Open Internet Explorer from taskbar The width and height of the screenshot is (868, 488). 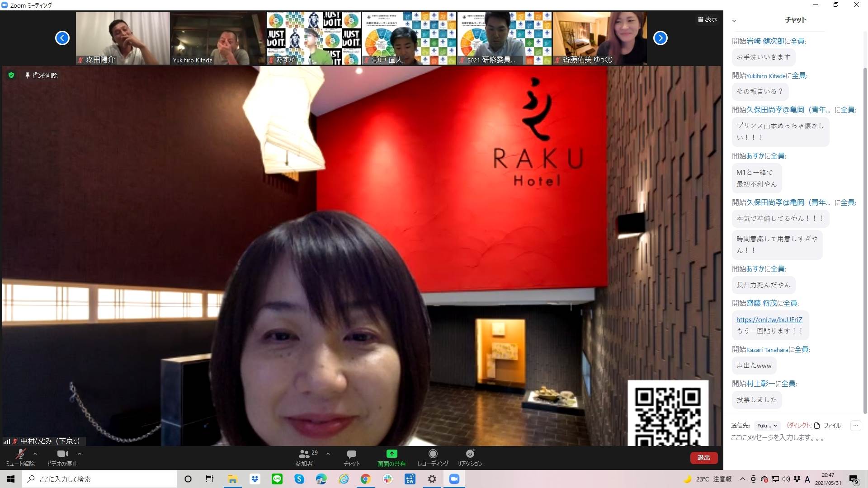344,479
